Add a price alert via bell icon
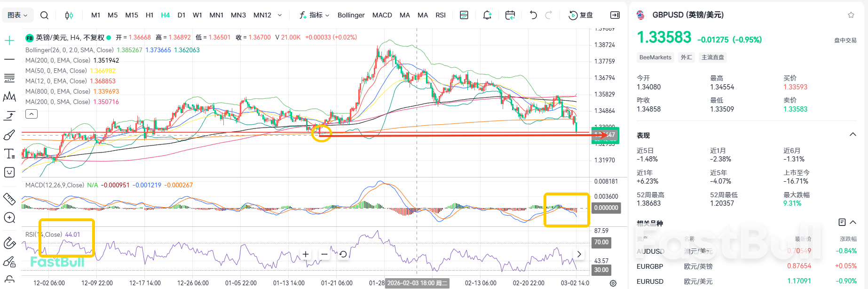The width and height of the screenshot is (868, 289). [487, 15]
